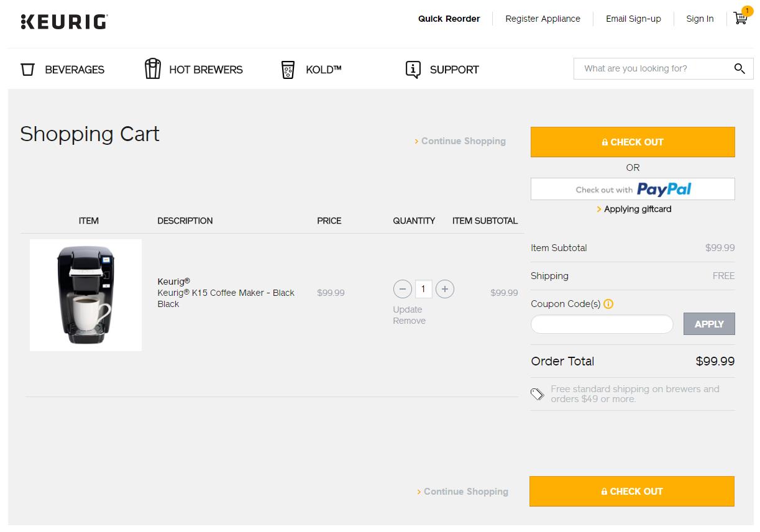
Task: Apply the entered coupon code
Action: pos(708,323)
